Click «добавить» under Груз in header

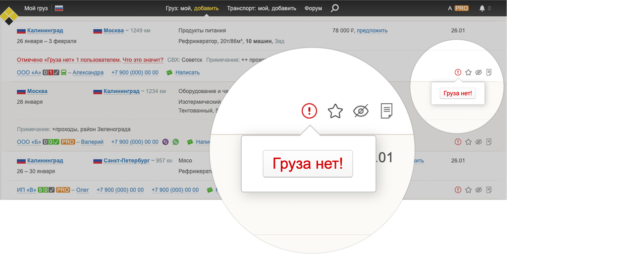click(206, 8)
